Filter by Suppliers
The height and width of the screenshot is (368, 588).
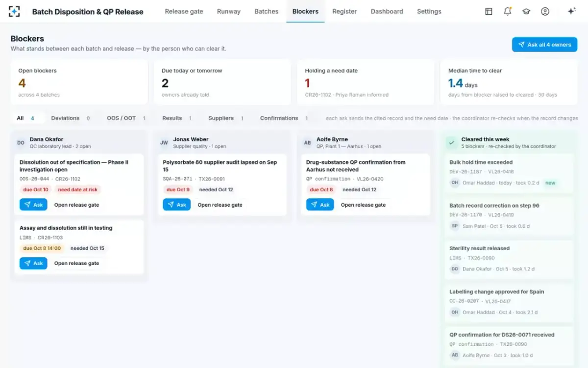coord(226,118)
